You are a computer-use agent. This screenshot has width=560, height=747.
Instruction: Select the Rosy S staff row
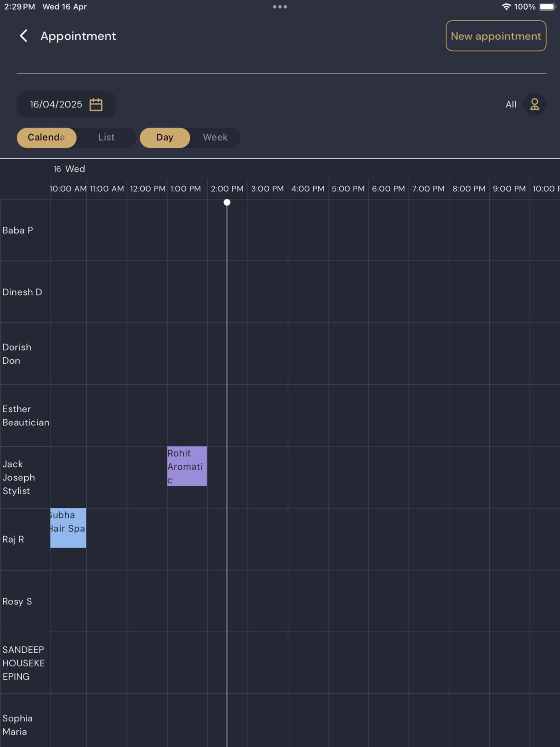pyautogui.click(x=25, y=601)
